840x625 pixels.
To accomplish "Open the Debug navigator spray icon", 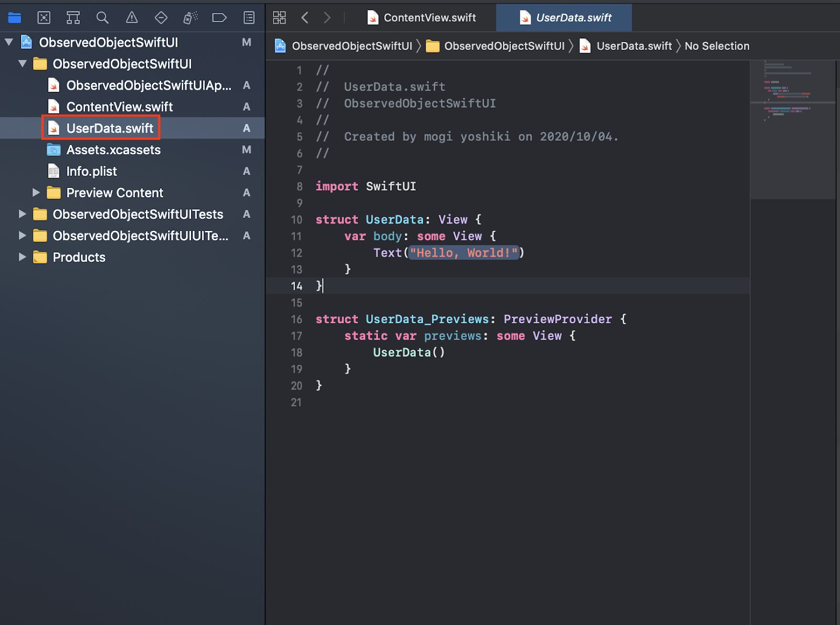I will coord(190,18).
